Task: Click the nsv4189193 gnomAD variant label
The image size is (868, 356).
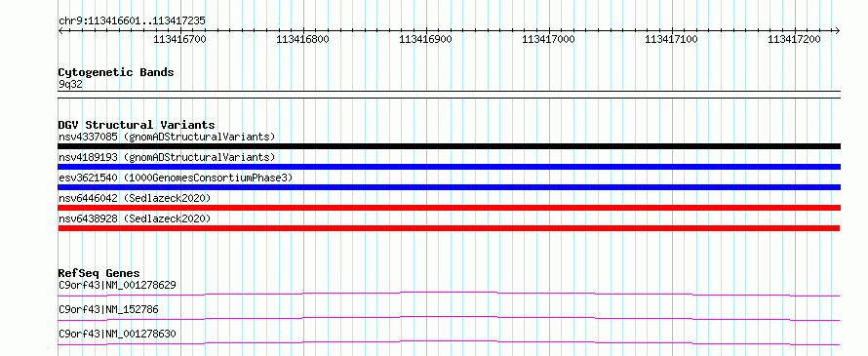Action: tap(167, 157)
